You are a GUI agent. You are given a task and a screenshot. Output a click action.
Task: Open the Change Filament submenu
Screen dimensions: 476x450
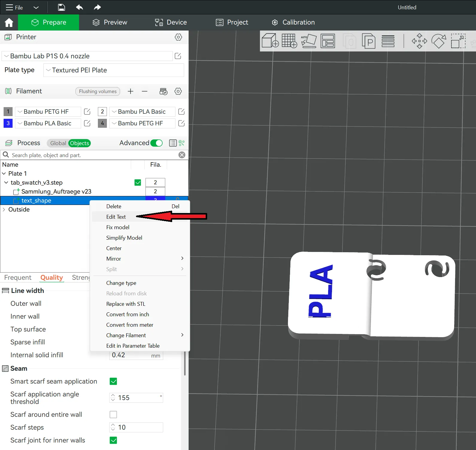pos(140,335)
